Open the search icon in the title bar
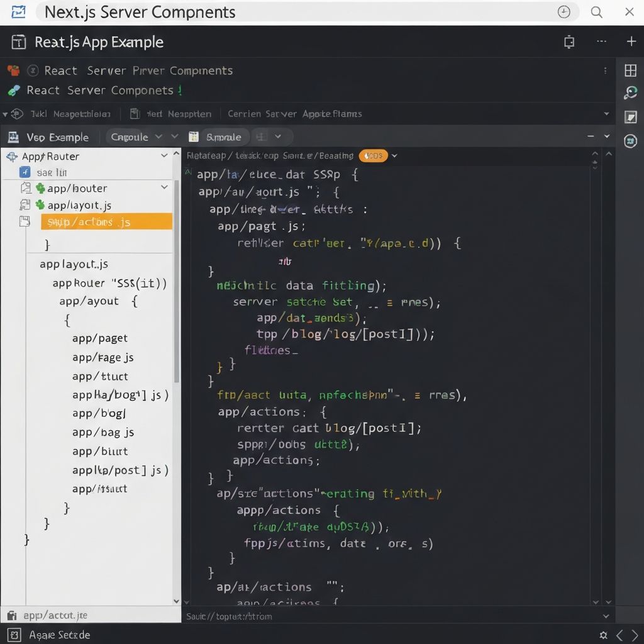Image resolution: width=644 pixels, height=644 pixels. coord(596,11)
